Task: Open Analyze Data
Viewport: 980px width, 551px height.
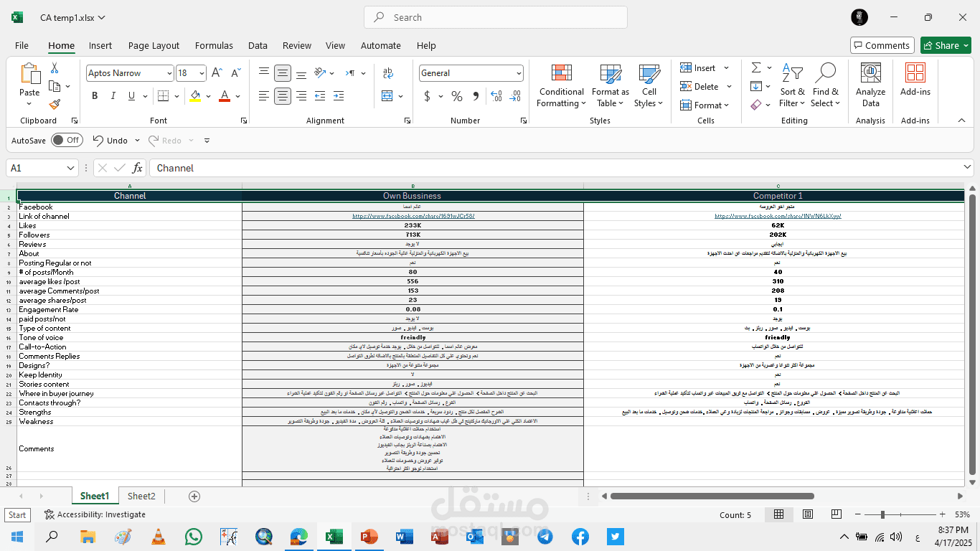Action: coord(870,85)
